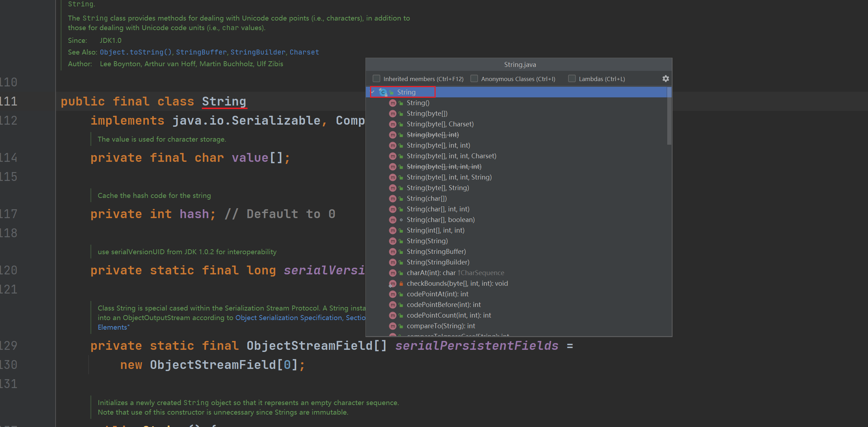This screenshot has height=427, width=868.
Task: Click line number 111 in gutter
Action: click(9, 102)
